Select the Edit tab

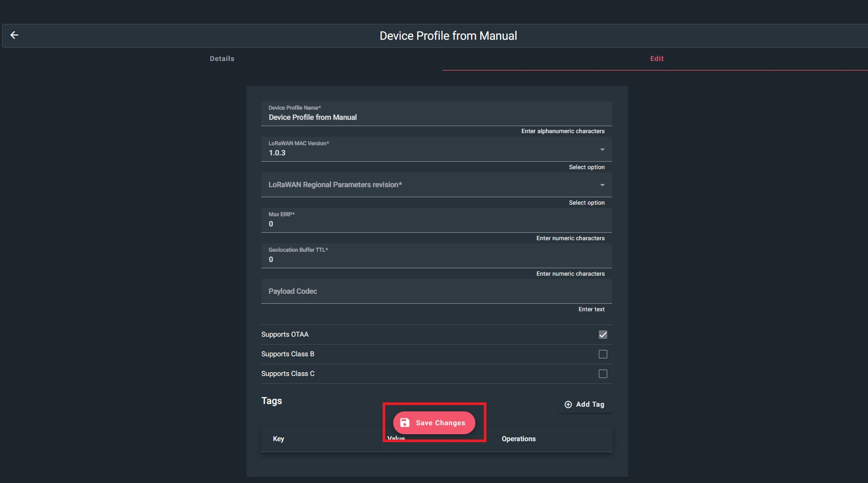(657, 58)
